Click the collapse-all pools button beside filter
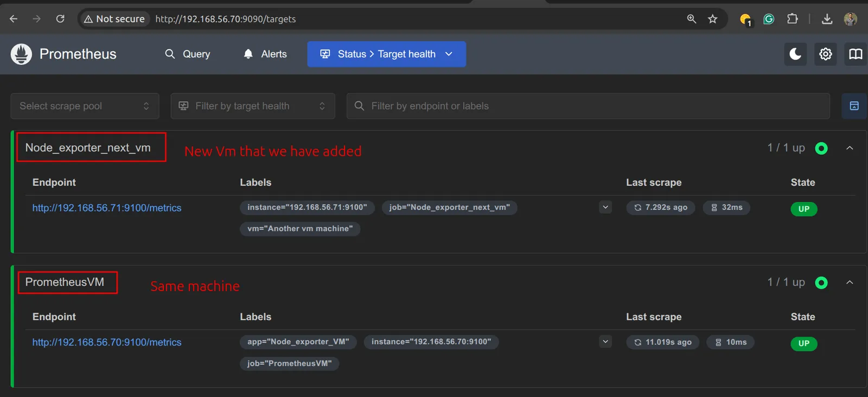Viewport: 868px width, 397px height. pos(854,106)
